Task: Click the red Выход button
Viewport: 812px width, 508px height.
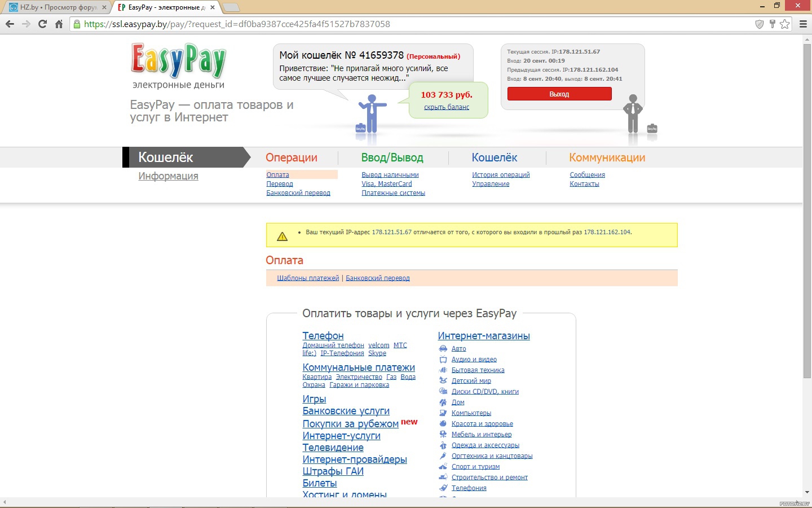Action: (559, 94)
